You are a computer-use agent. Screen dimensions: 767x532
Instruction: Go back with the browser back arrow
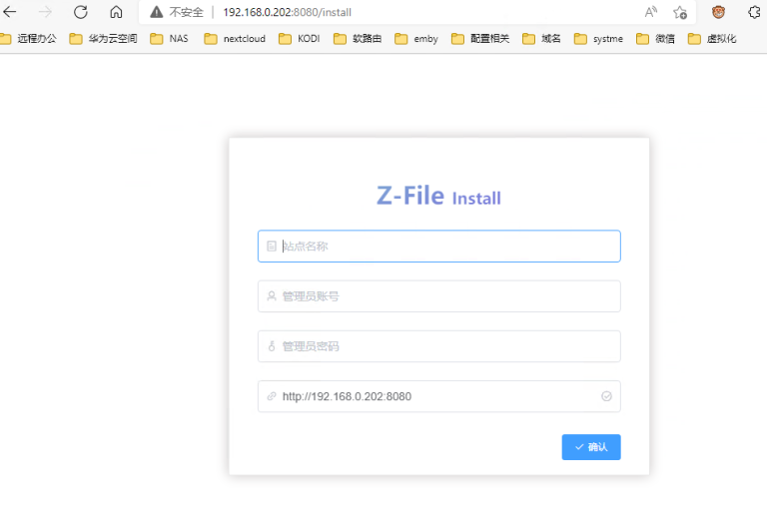[10, 12]
